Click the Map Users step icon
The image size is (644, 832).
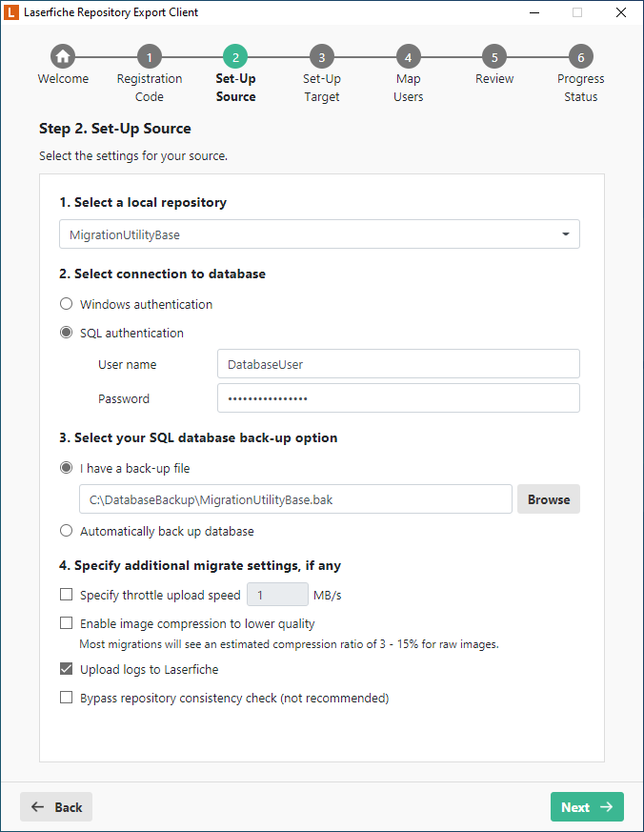408,57
